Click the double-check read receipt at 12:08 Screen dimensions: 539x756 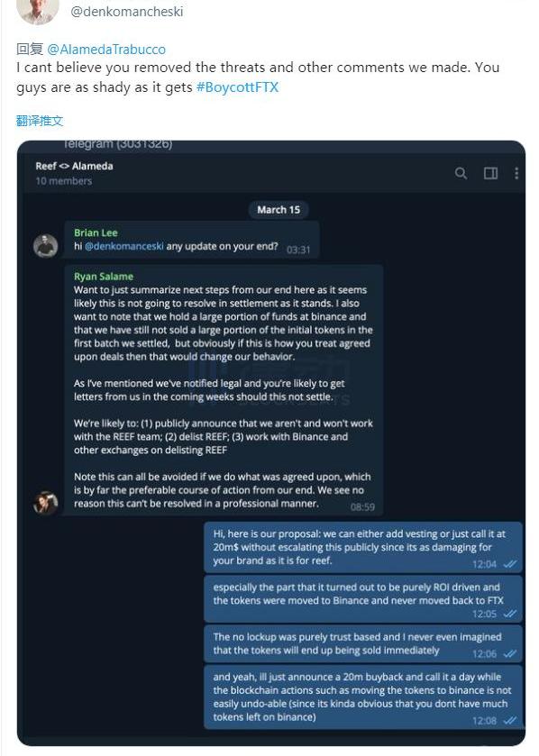pos(509,720)
